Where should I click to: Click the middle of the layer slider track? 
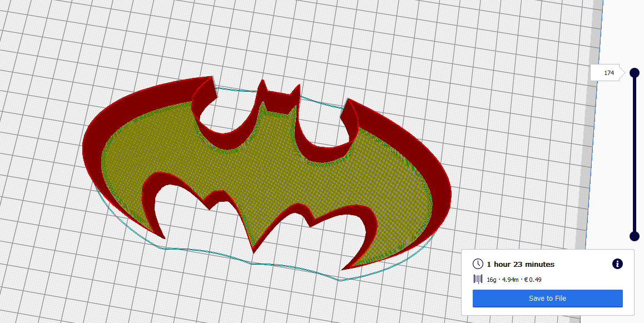(634, 155)
